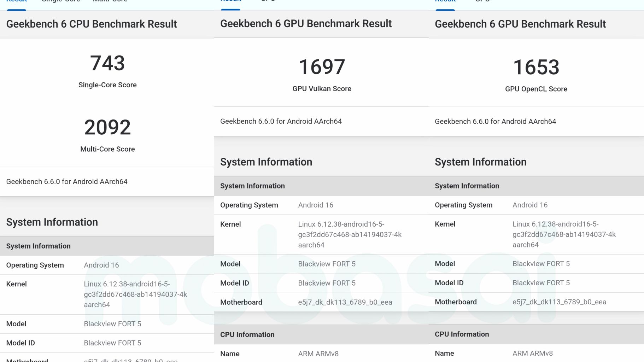Image resolution: width=644 pixels, height=362 pixels.
Task: Click the Motherboard value in the Vulkan panel
Action: pyautogui.click(x=345, y=302)
